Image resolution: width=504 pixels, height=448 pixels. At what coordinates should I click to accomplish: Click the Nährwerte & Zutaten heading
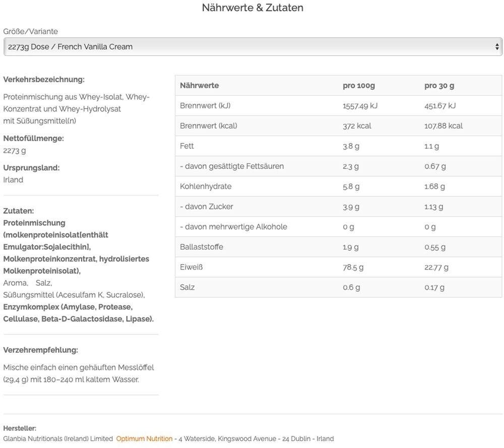(253, 8)
